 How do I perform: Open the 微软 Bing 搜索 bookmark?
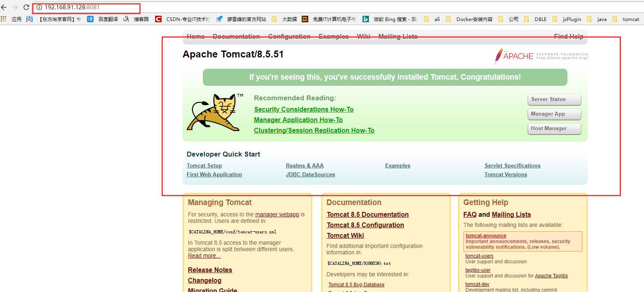(x=390, y=19)
